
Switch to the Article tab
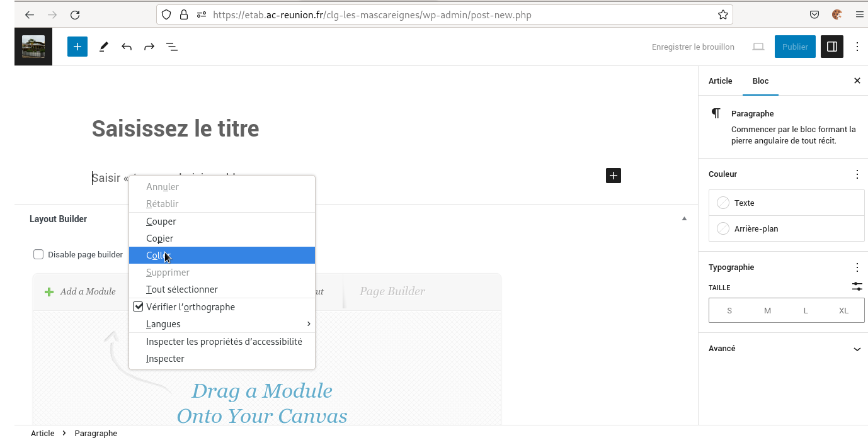pyautogui.click(x=720, y=81)
